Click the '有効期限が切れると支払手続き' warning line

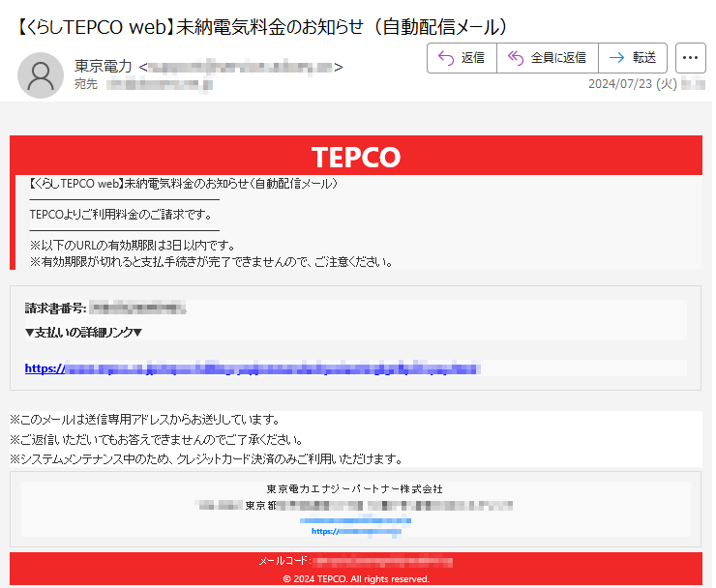point(212,262)
